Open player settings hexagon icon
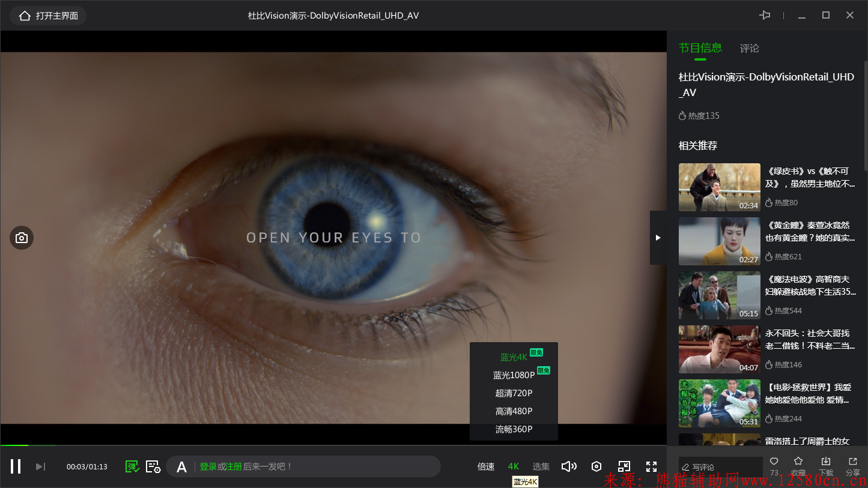 click(x=596, y=466)
